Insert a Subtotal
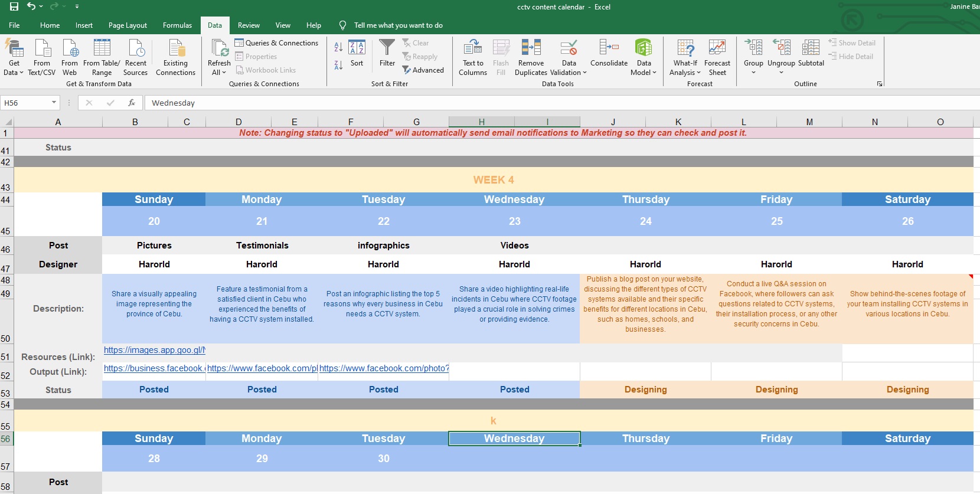 (811, 53)
